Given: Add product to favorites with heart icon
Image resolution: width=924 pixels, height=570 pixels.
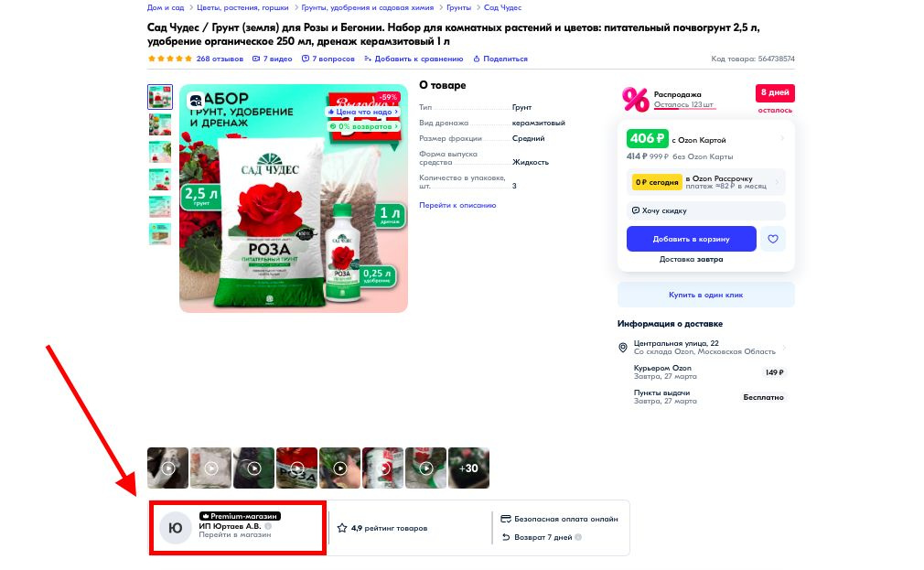Looking at the screenshot, I should click(x=772, y=239).
